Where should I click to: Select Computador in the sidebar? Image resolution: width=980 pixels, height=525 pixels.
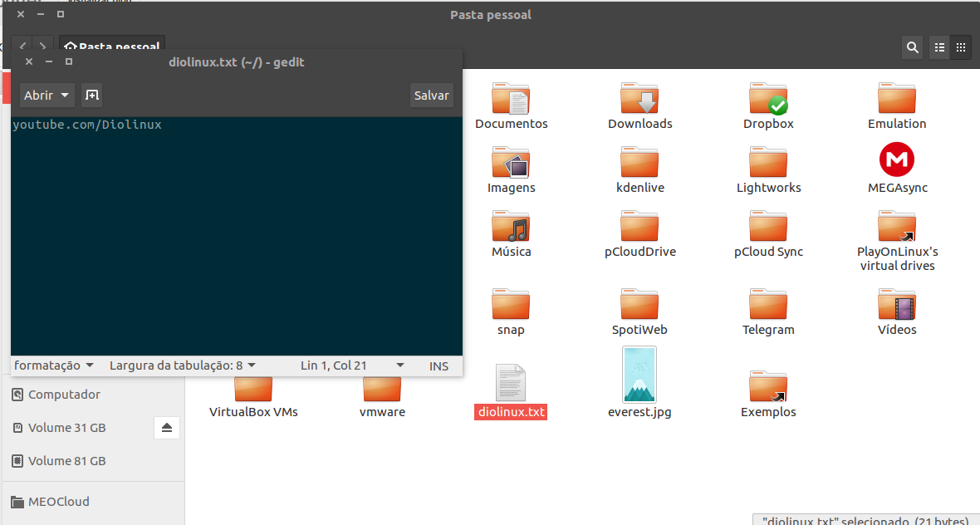pyautogui.click(x=64, y=395)
